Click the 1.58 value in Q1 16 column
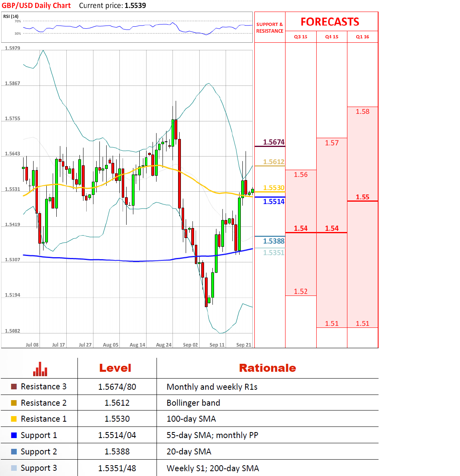Viewport: 460px width, 476px height. 363,111
